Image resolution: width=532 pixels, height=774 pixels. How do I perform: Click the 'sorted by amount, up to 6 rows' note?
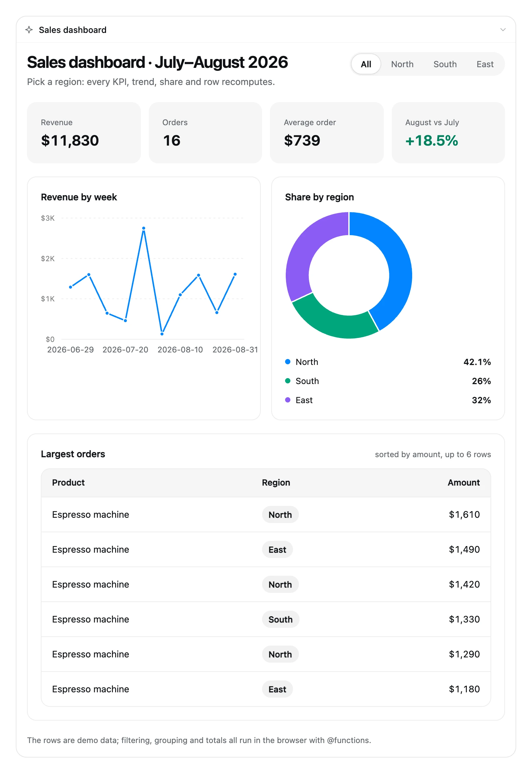pyautogui.click(x=433, y=455)
